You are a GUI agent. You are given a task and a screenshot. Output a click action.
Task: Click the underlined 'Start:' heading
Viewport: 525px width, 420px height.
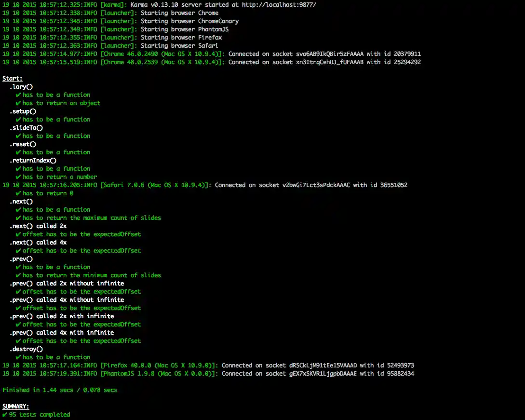click(x=13, y=79)
